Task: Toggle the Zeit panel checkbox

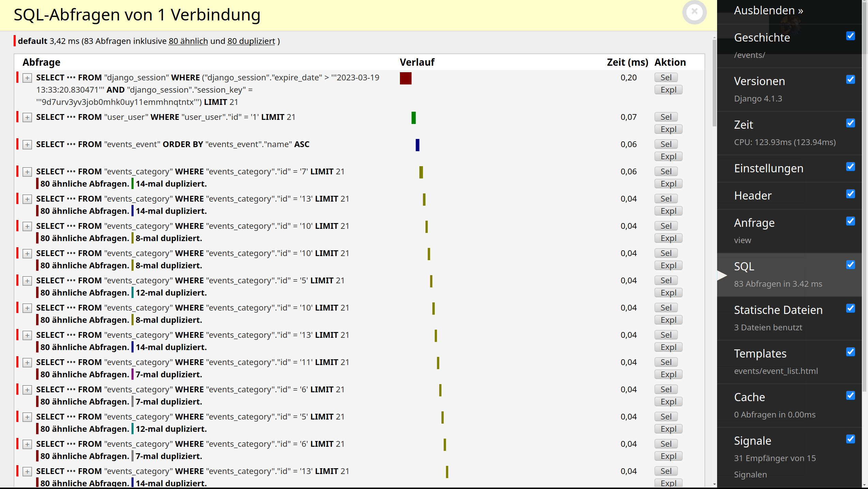Action: pyautogui.click(x=851, y=123)
